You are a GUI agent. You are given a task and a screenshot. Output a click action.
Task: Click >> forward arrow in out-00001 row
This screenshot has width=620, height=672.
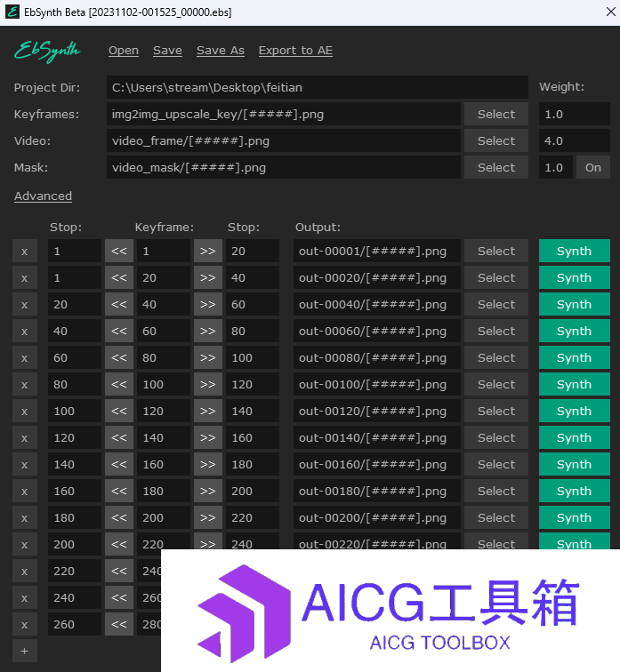pyautogui.click(x=208, y=252)
